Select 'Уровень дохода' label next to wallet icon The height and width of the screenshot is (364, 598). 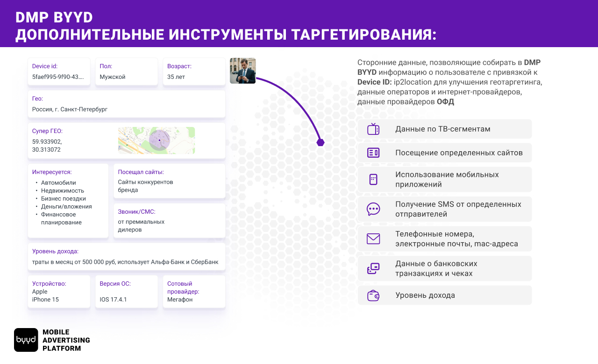tap(425, 295)
